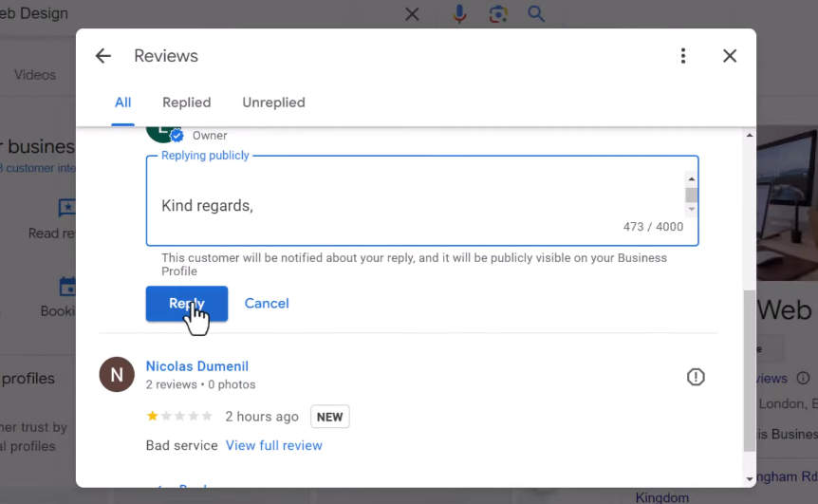The height and width of the screenshot is (504, 818).
Task: Flag the Nicolas Dumenil review
Action: (696, 378)
